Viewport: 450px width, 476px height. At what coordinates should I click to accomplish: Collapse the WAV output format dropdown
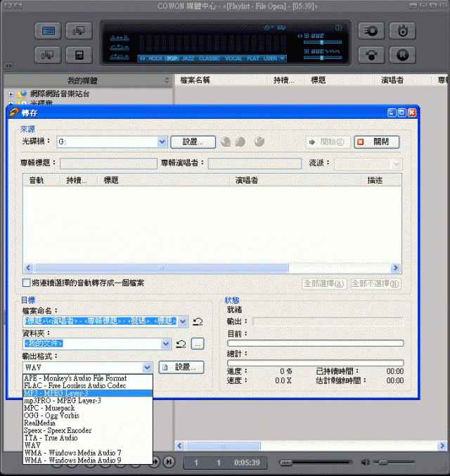tap(147, 367)
